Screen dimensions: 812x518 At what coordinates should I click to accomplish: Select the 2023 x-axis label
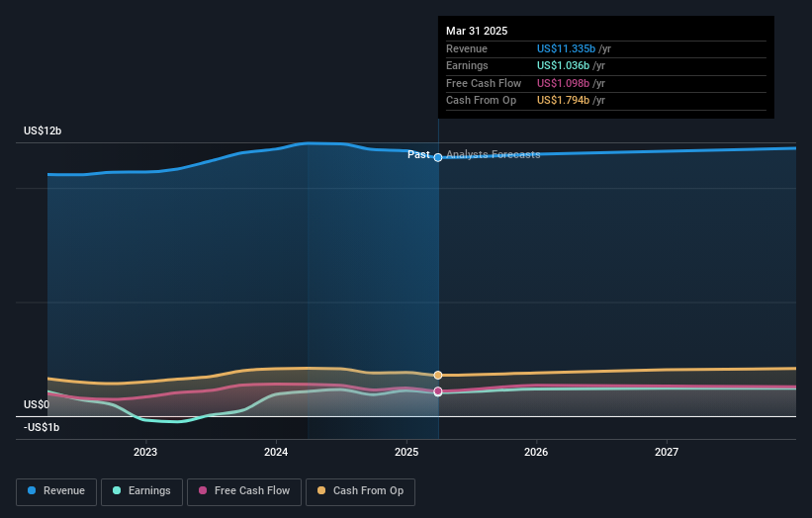145,453
